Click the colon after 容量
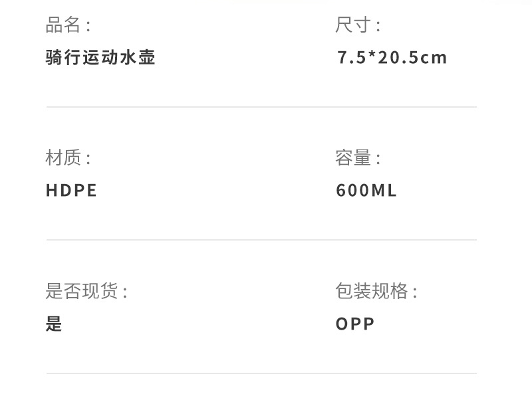Screen dimensions: 532x410 [378, 159]
